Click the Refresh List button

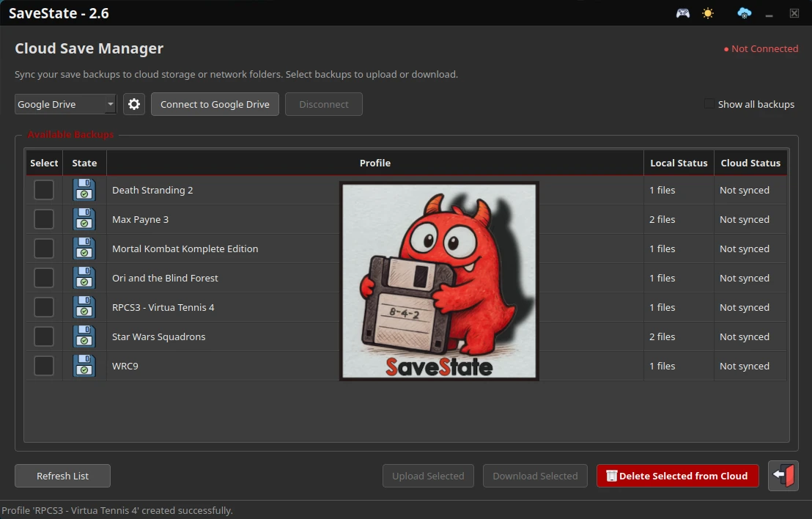coord(63,476)
